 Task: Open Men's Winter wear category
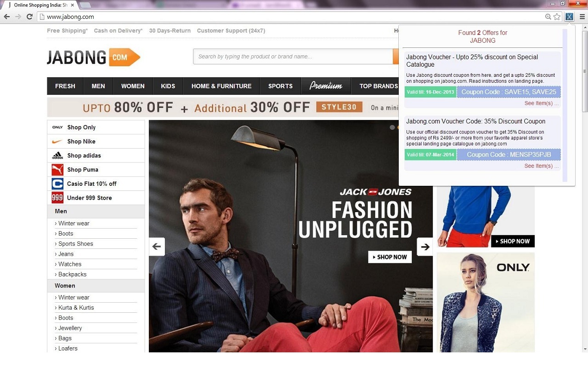coord(73,224)
